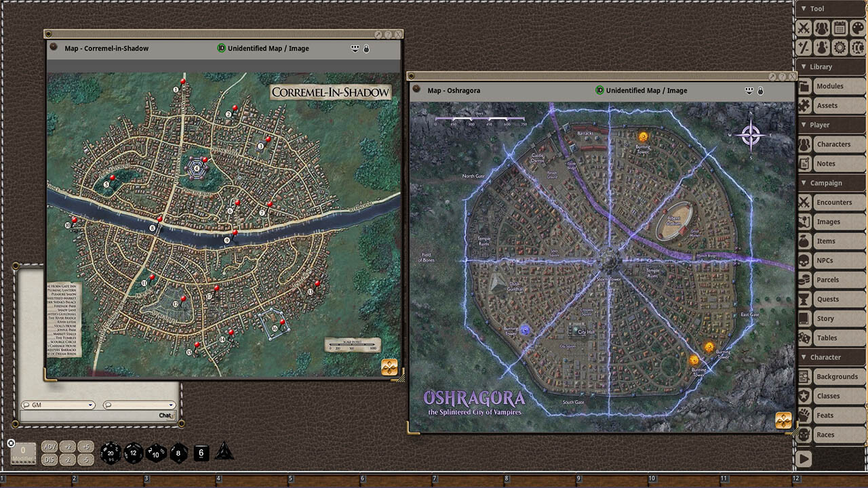
Task: Open the Options gear icon
Action: (840, 47)
